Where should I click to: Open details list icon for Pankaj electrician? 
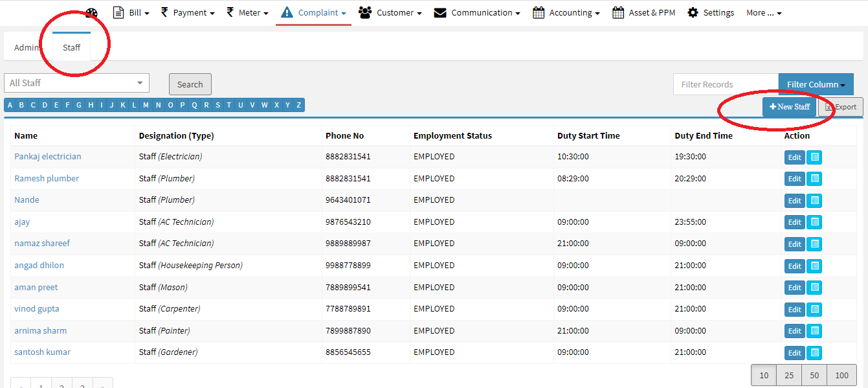click(814, 157)
